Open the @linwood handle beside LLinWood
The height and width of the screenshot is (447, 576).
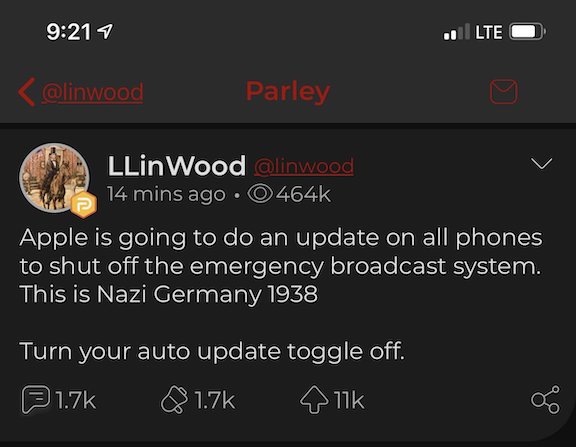click(x=304, y=166)
